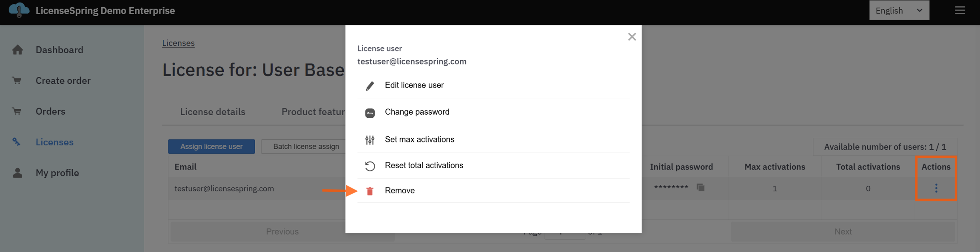Click the red trash Remove icon
Viewport: 980px width, 252px height.
coord(370,191)
